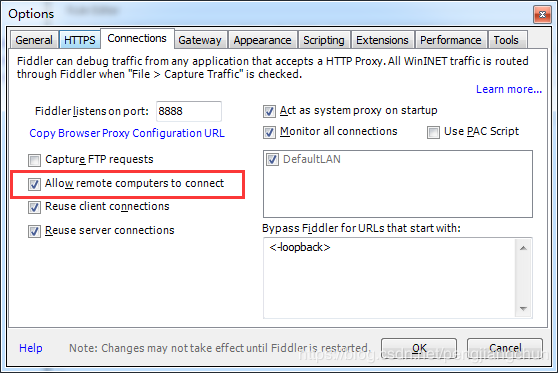558x373 pixels.
Task: Uncheck Allow remote computers to connect
Action: click(35, 184)
